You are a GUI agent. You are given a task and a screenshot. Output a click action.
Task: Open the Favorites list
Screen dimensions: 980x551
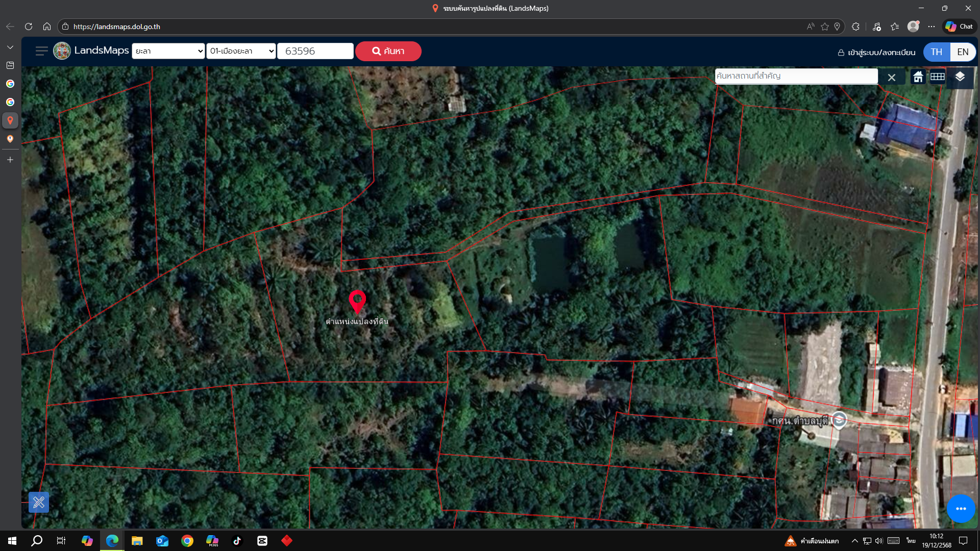click(895, 27)
